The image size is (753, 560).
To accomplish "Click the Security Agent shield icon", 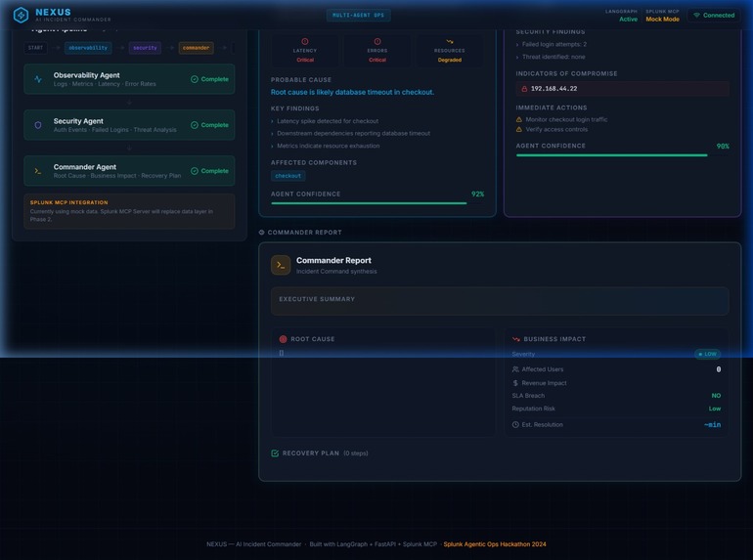I will pos(38,125).
